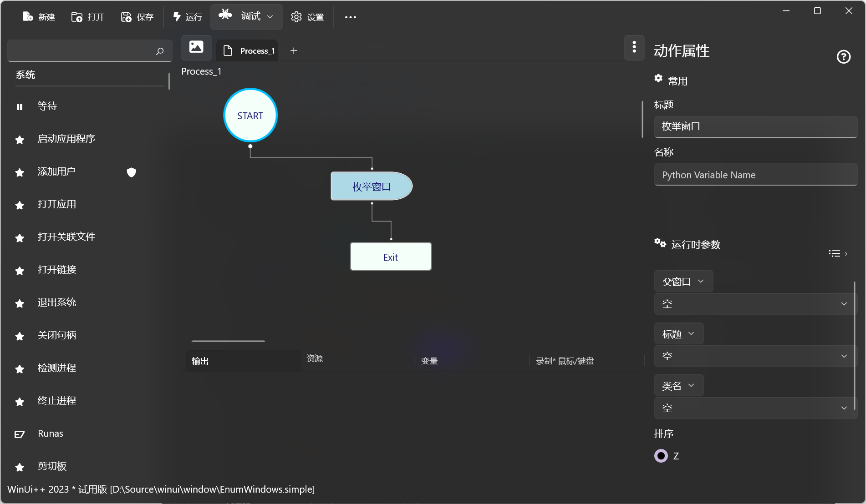Open the vertical three-dot canvas menu
The image size is (866, 504).
pos(634,47)
